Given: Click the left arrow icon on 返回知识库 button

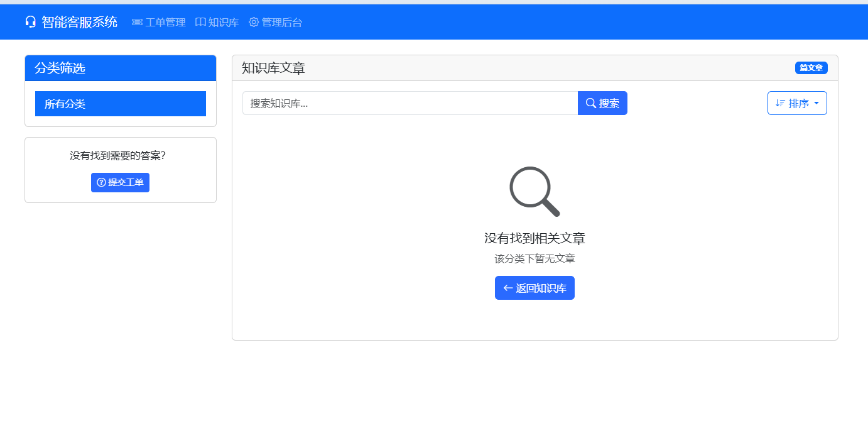Looking at the screenshot, I should click(x=507, y=287).
